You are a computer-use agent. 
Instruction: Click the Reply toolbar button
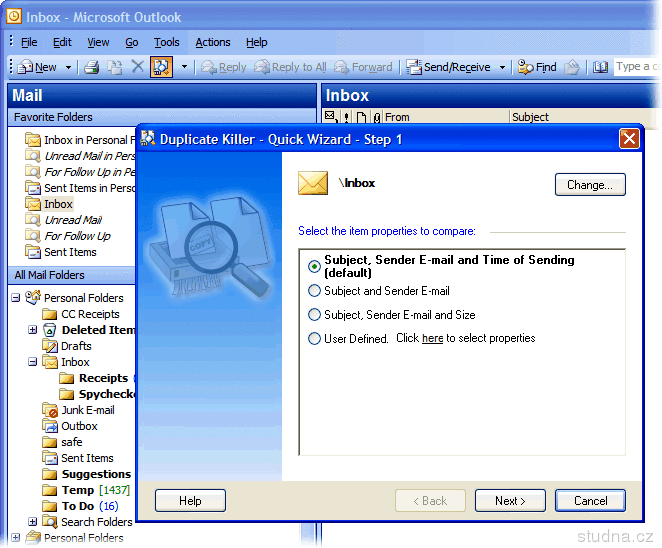pyautogui.click(x=223, y=67)
